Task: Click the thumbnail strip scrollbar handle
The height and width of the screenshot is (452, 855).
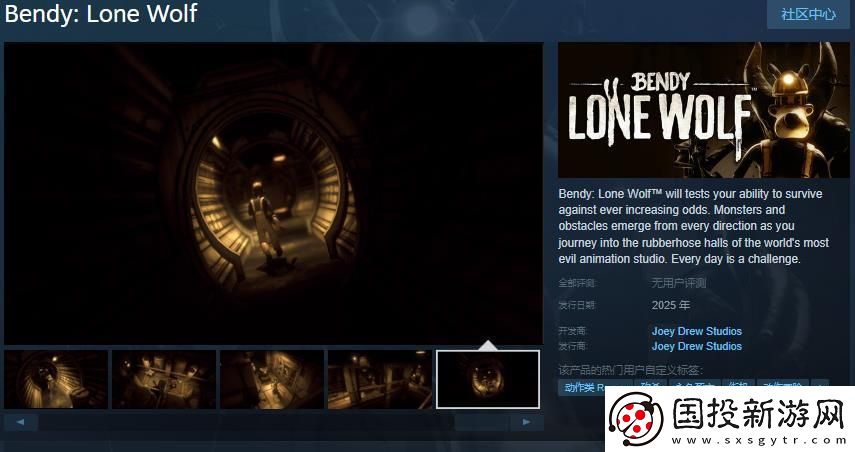Action: (481, 422)
